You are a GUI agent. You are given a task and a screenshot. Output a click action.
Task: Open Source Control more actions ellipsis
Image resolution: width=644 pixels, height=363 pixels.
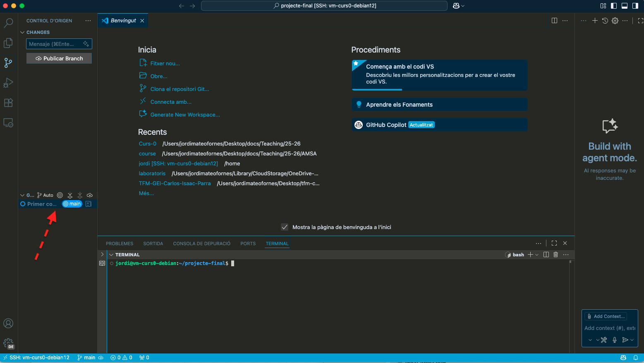pos(88,21)
